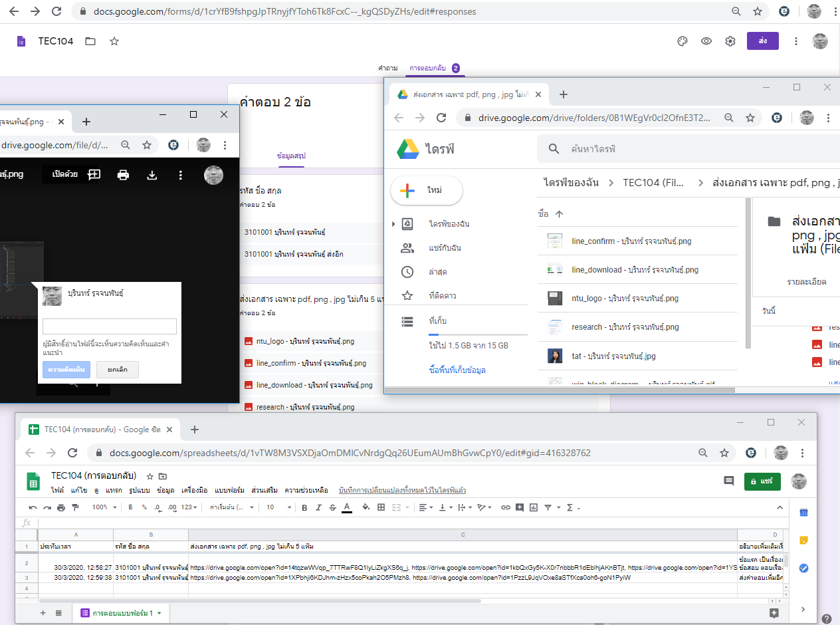Screen dimensions: 840x625
Task: Open the zoom 100% dropdown in Sheets
Action: (104, 507)
